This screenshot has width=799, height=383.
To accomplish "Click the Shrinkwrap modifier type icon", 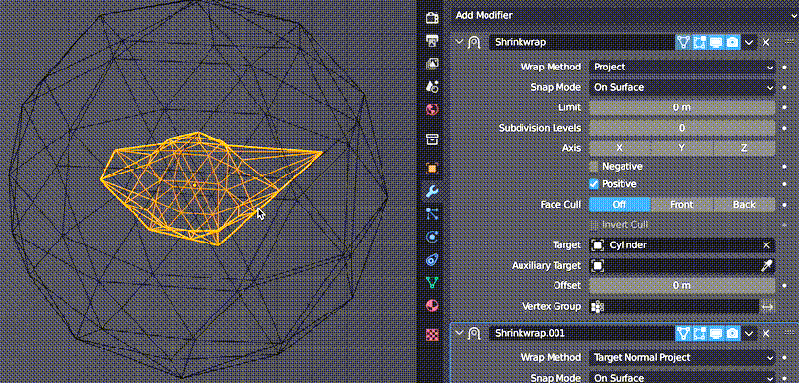I will tap(475, 42).
